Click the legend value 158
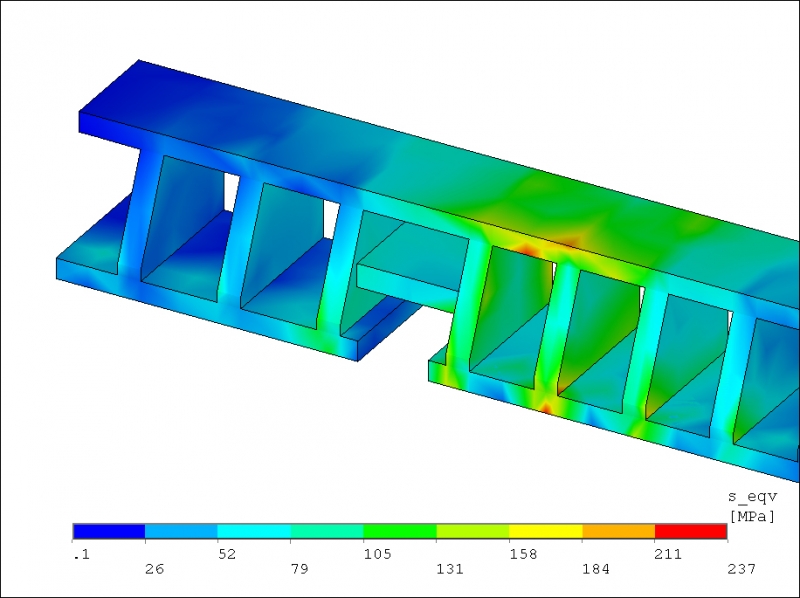Screen dimensions: 800x598 pyautogui.click(x=523, y=554)
